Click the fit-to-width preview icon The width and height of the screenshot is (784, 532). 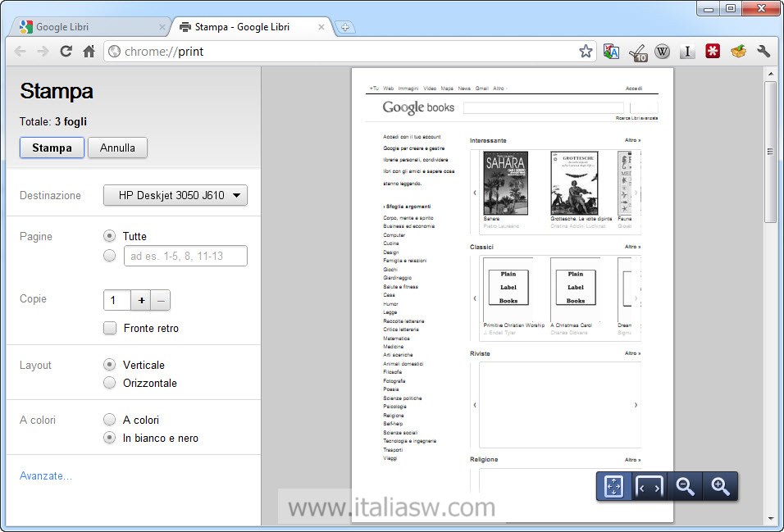tap(649, 487)
